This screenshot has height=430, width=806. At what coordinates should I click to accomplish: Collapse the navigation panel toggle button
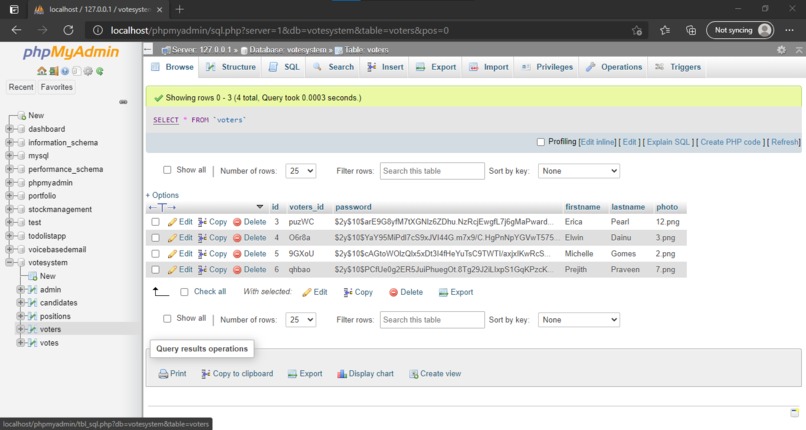(x=148, y=50)
